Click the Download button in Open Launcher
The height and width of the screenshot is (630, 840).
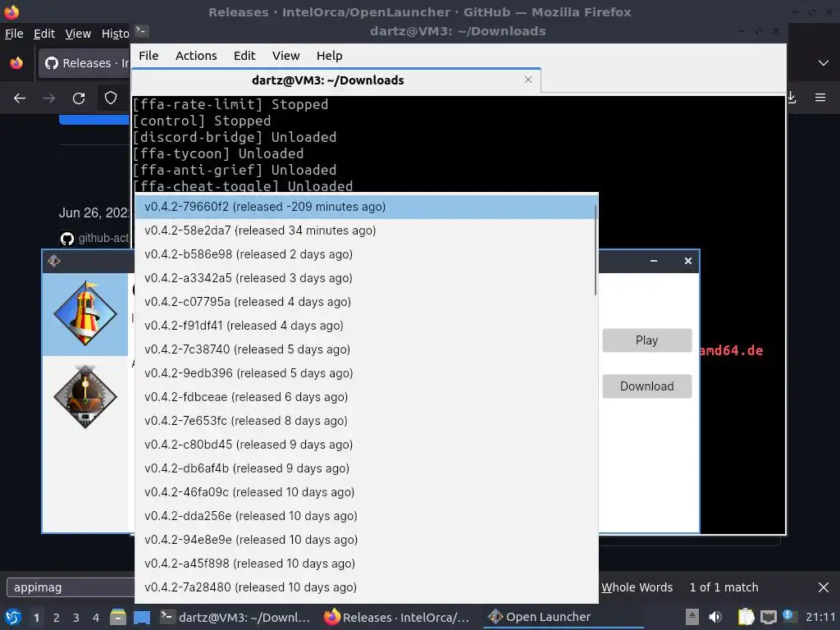tap(646, 386)
